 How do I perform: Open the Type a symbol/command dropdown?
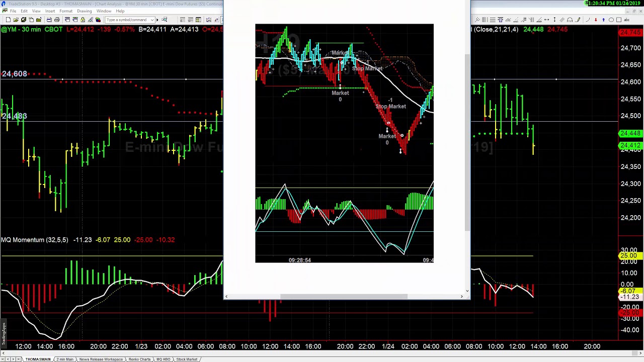click(x=152, y=20)
